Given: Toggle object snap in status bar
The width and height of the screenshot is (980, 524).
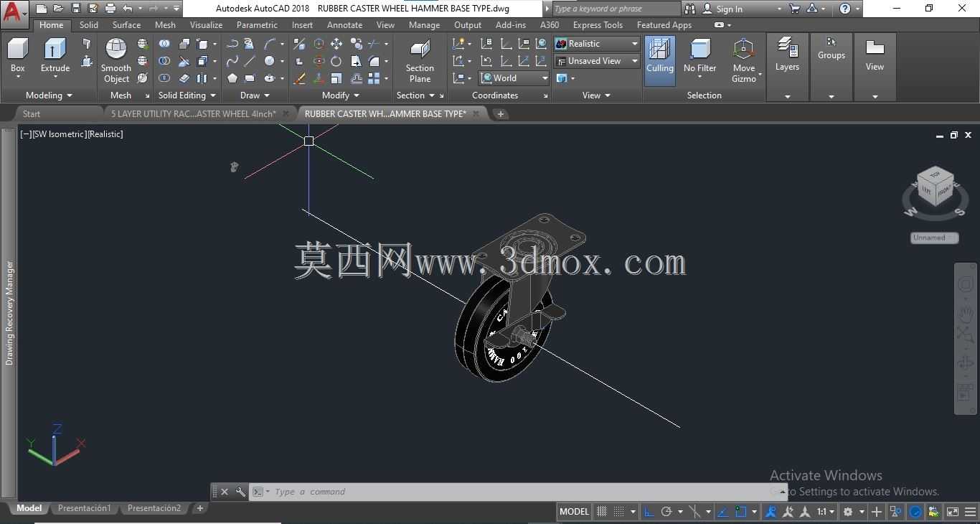Looking at the screenshot, I should [741, 512].
